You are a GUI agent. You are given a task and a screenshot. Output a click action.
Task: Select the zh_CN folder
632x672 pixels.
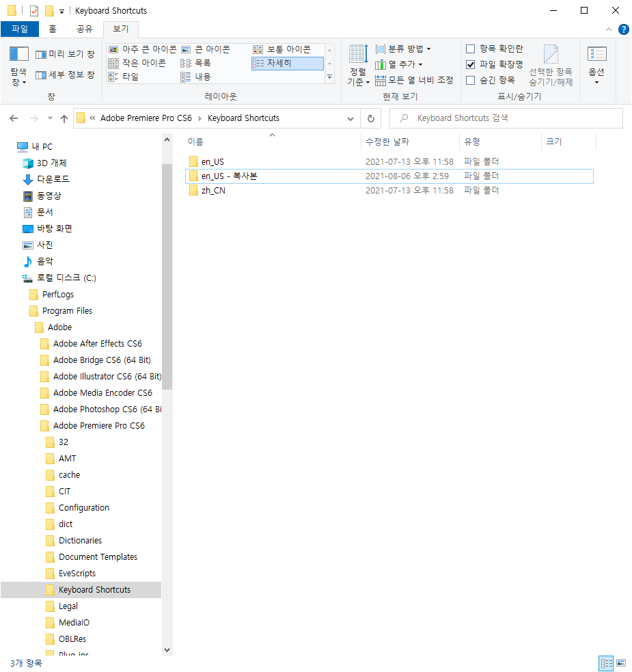pos(389,190)
